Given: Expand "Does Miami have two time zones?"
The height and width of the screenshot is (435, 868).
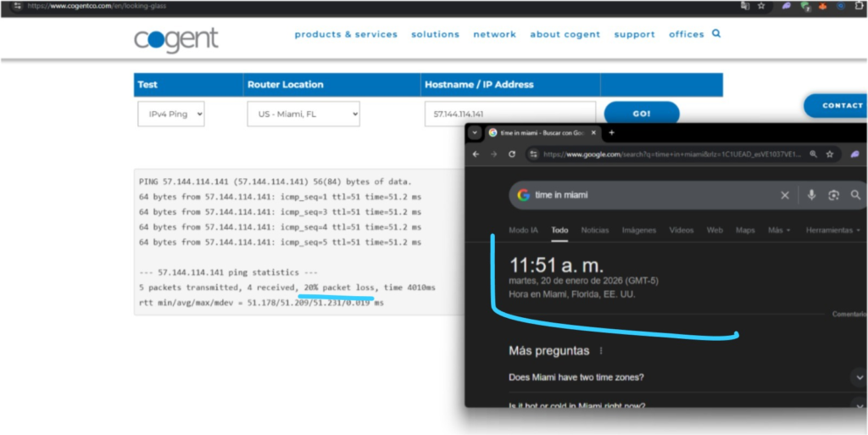Looking at the screenshot, I should [x=860, y=377].
